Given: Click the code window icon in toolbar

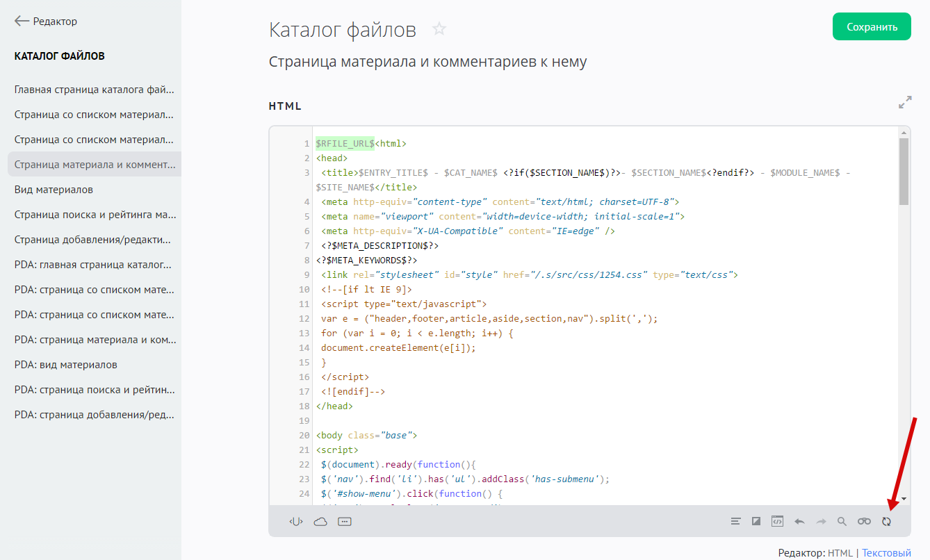Looking at the screenshot, I should click(x=778, y=522).
